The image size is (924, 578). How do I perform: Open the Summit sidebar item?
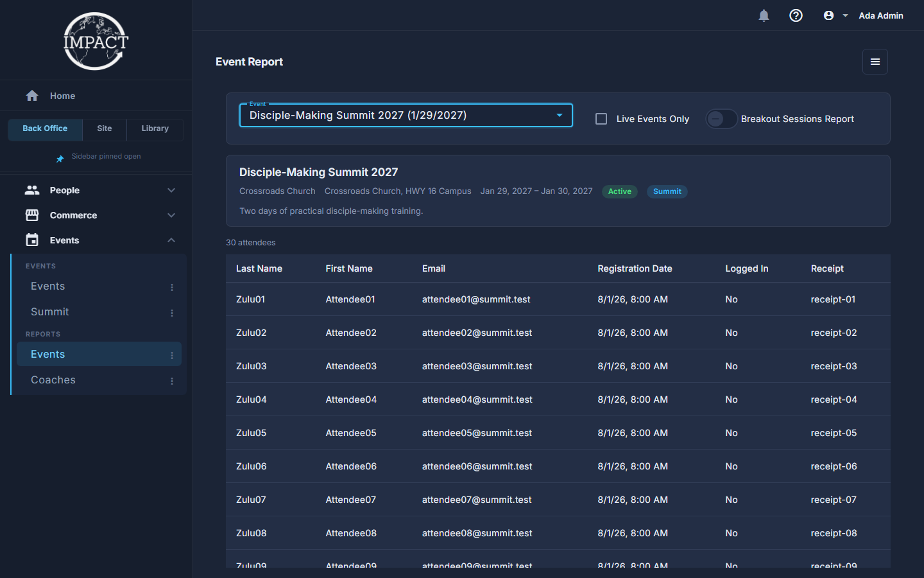point(99,311)
